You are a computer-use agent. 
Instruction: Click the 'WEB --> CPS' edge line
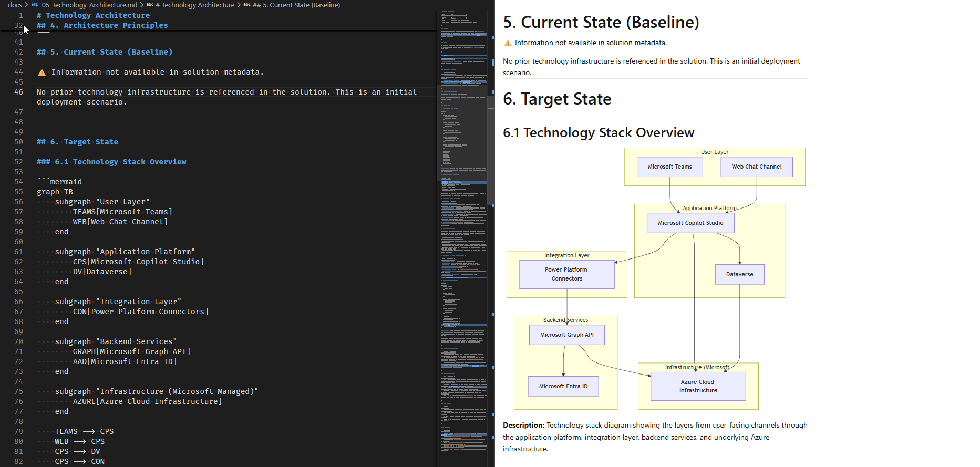pos(79,441)
